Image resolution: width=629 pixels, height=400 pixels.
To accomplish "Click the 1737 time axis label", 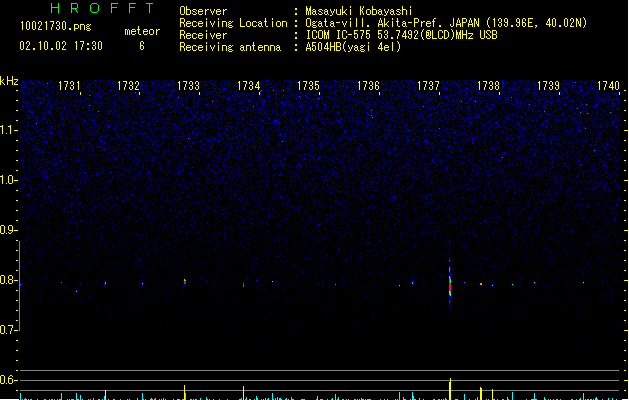I will [x=428, y=86].
